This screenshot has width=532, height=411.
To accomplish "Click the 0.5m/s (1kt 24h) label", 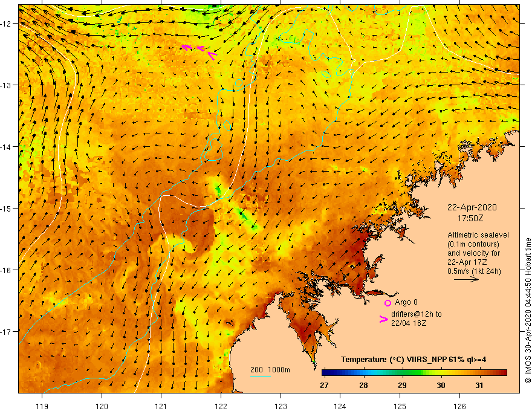I will (x=474, y=271).
